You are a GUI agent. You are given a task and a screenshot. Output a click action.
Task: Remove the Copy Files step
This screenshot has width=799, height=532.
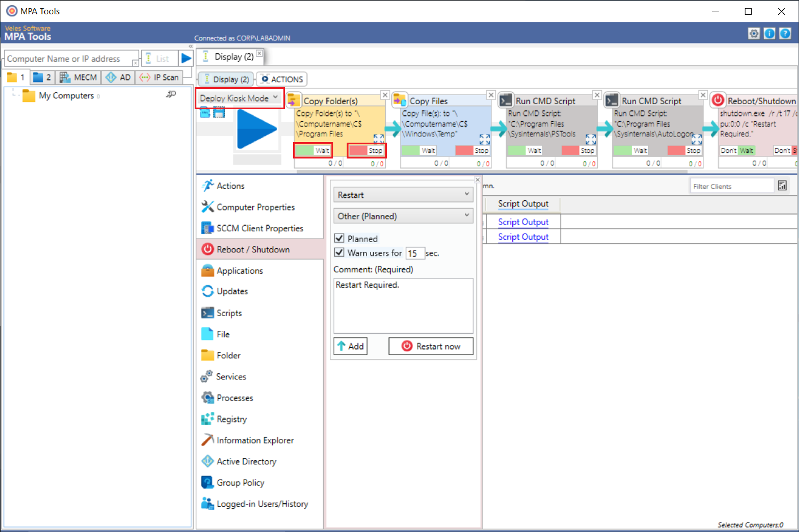tap(491, 95)
